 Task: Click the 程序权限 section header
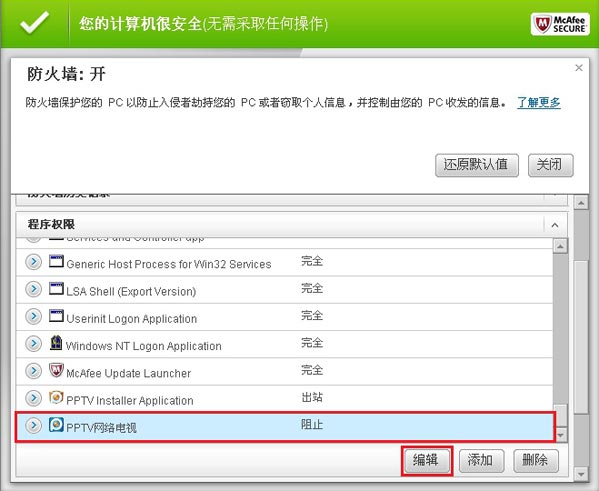291,224
